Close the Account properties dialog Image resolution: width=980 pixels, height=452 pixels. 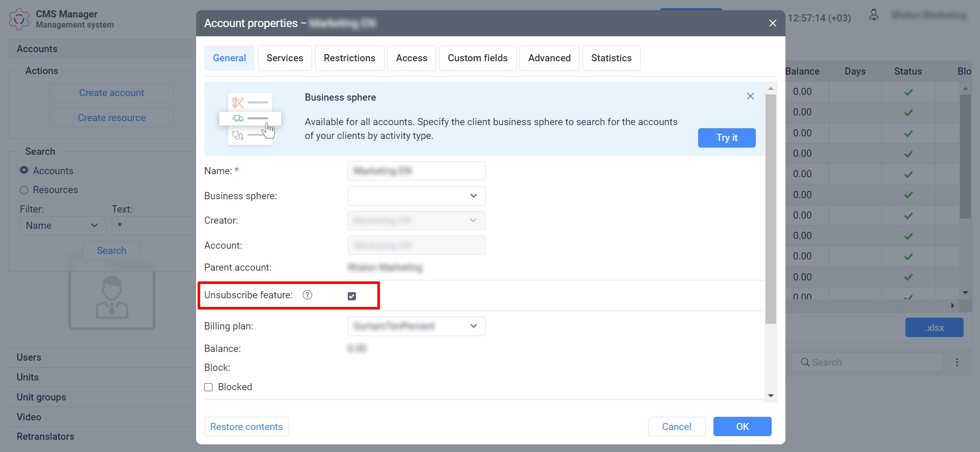pyautogui.click(x=773, y=23)
